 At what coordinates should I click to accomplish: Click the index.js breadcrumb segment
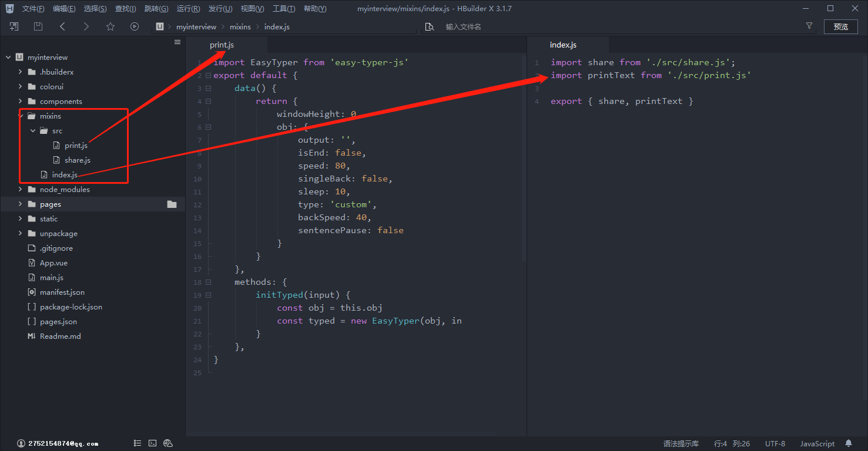point(277,27)
